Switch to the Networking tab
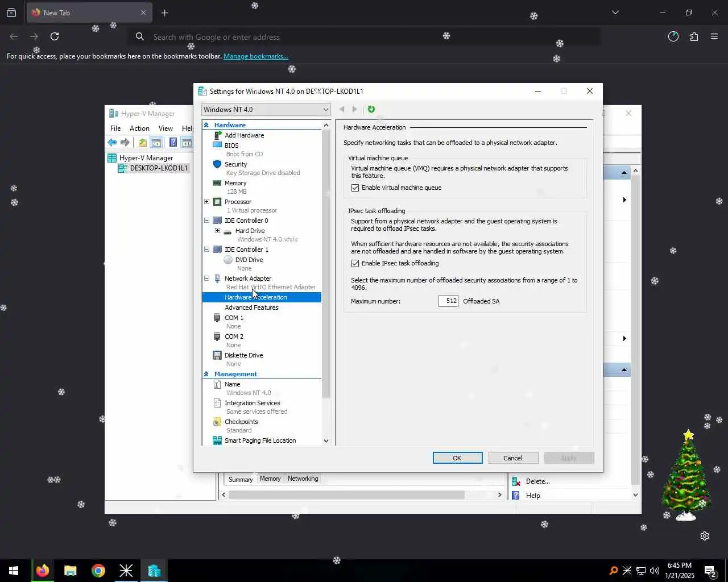This screenshot has width=728, height=582. click(303, 479)
